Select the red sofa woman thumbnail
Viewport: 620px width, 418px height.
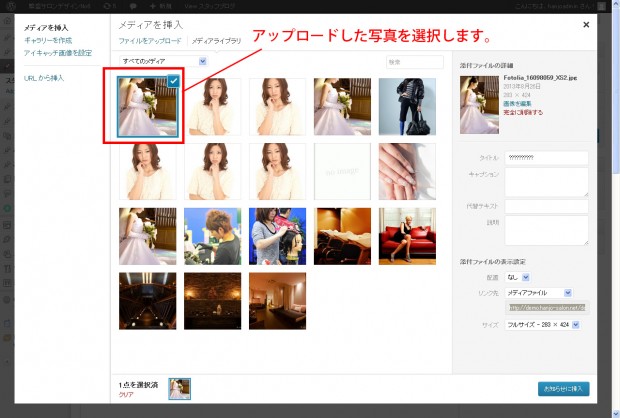[407, 234]
